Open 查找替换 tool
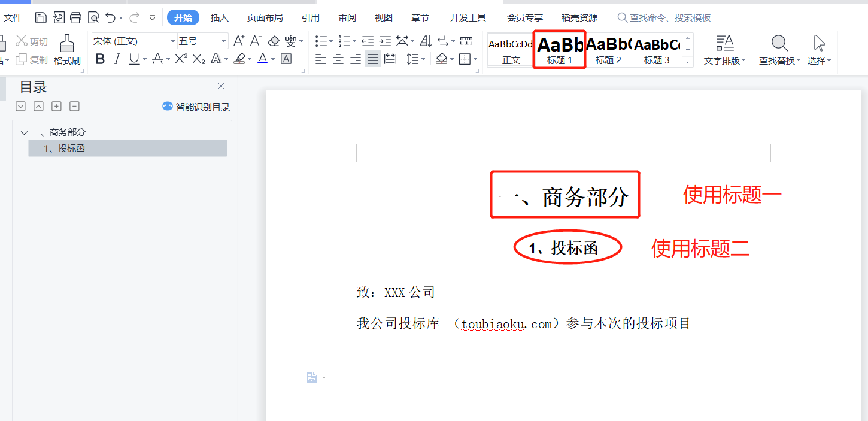 [779, 50]
